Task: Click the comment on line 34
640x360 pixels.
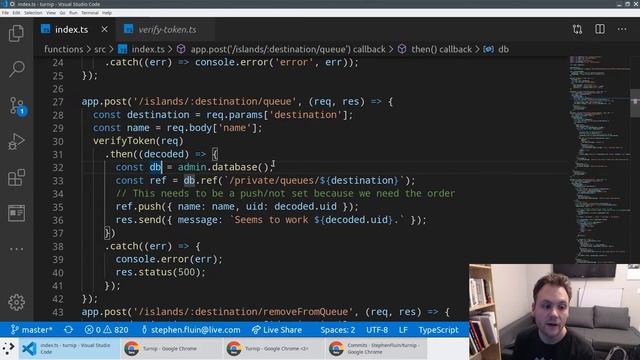Action: tap(285, 193)
